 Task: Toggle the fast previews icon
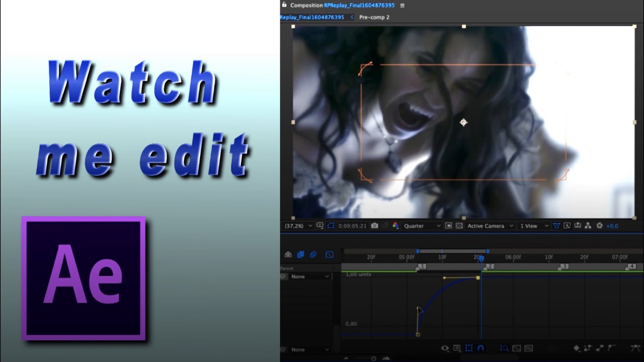(567, 226)
